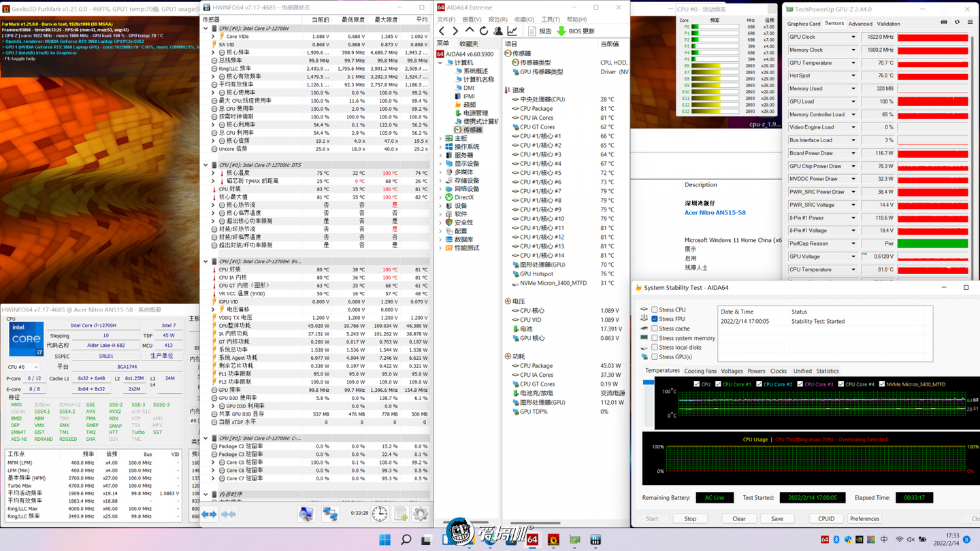Click the AIDA64 back navigation arrow
This screenshot has height=551, width=980.
click(x=442, y=31)
